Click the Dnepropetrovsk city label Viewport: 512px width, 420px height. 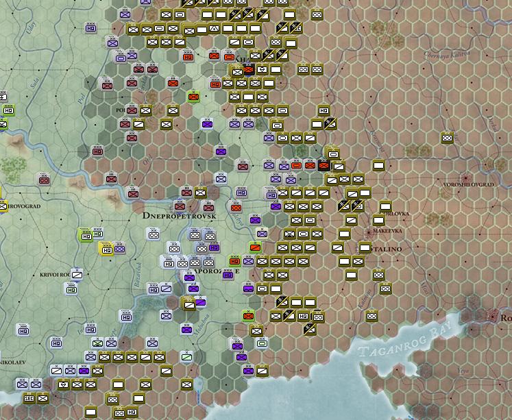(x=180, y=216)
